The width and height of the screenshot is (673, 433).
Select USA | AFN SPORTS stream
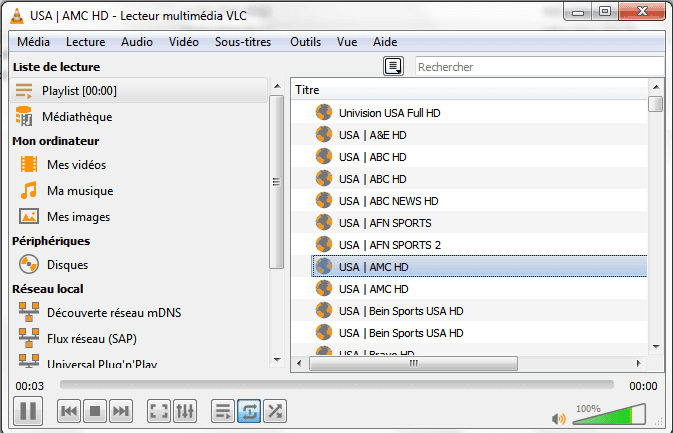(x=469, y=223)
